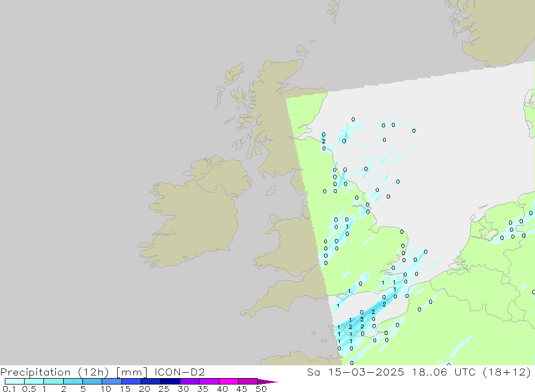Select the 'ICON-D2' model name text
535x392 pixels.
click(179, 372)
